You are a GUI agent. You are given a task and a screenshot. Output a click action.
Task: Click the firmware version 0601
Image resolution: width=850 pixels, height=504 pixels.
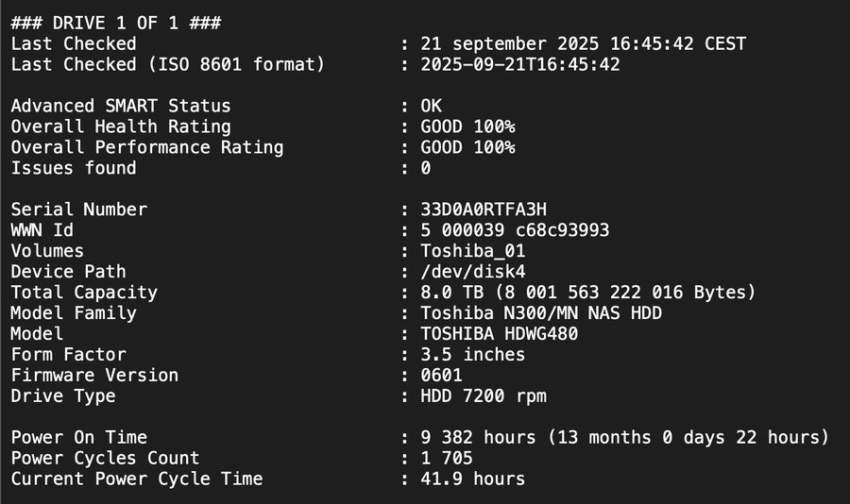coord(441,375)
